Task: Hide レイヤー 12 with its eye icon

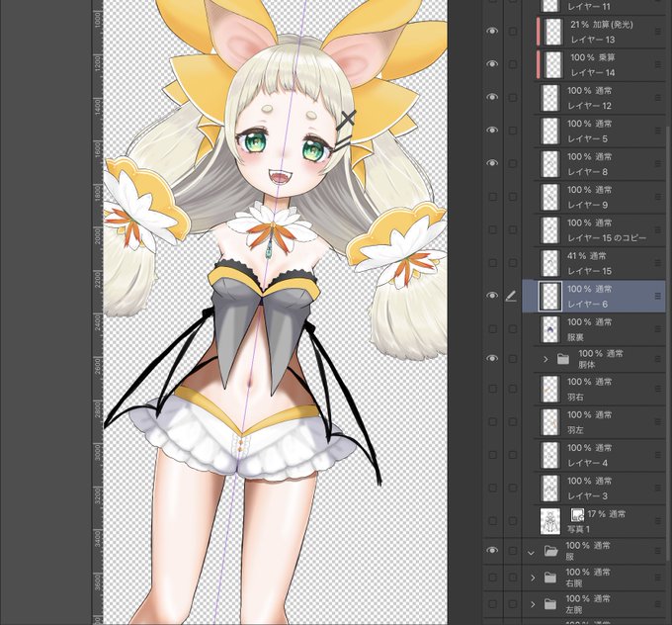Action: pos(492,97)
